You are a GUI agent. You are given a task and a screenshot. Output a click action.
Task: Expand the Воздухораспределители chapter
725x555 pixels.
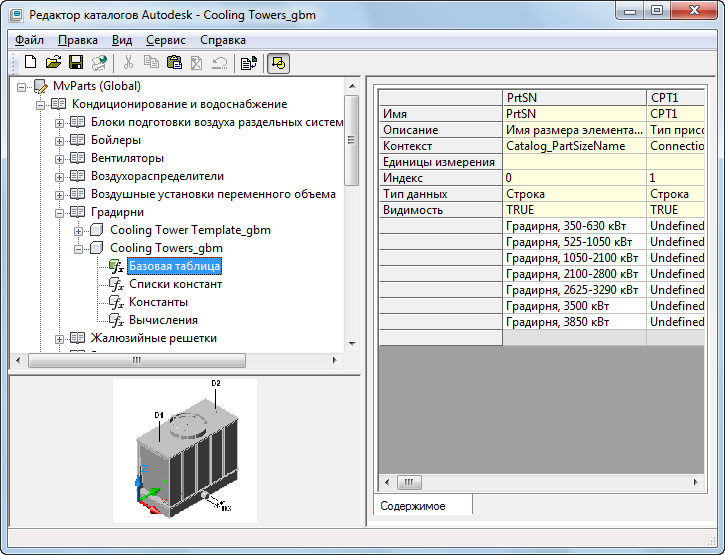[59, 177]
